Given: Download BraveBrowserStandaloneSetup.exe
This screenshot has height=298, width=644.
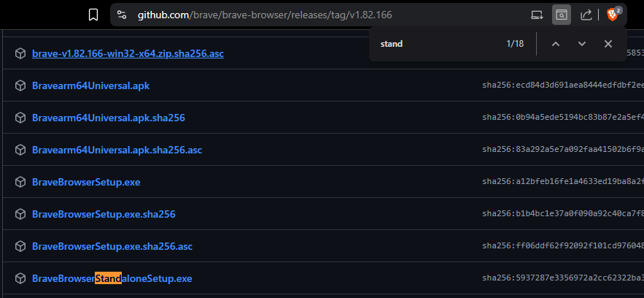Looking at the screenshot, I should (112, 278).
